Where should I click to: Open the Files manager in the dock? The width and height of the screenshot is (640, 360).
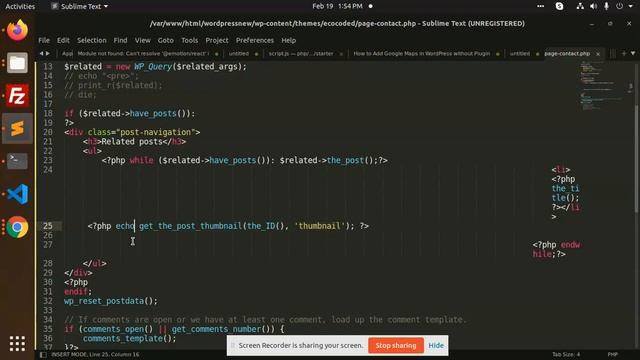(x=17, y=63)
